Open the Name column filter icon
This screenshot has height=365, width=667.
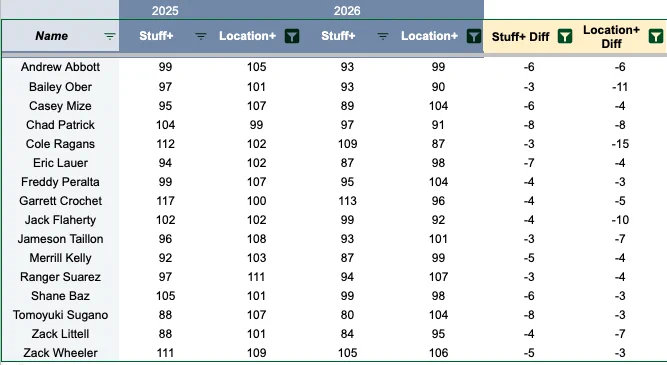coord(110,37)
